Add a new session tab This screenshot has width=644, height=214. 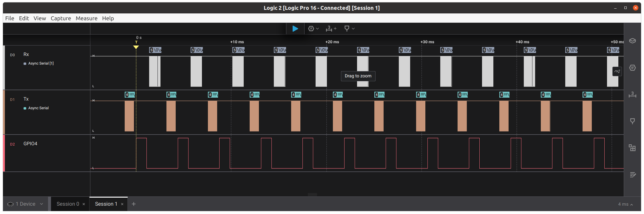[x=134, y=204]
